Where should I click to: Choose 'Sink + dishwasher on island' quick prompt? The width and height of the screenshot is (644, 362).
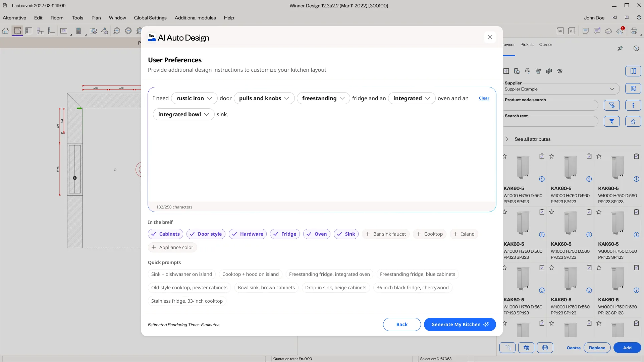181,274
